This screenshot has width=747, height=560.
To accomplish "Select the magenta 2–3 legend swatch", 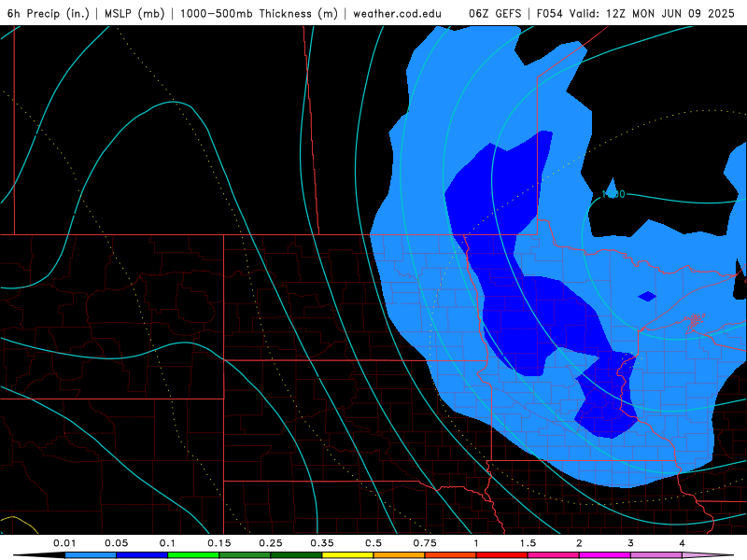I will [605, 555].
